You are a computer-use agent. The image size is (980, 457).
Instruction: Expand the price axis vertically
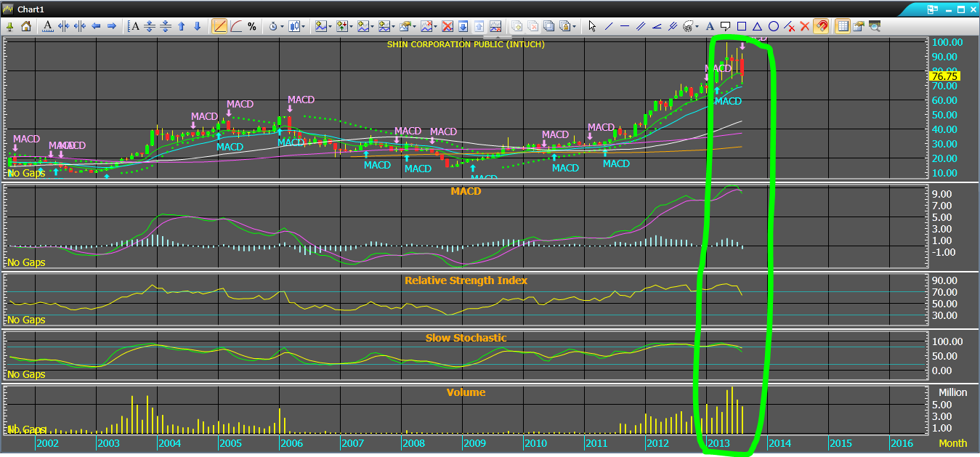click(150, 26)
